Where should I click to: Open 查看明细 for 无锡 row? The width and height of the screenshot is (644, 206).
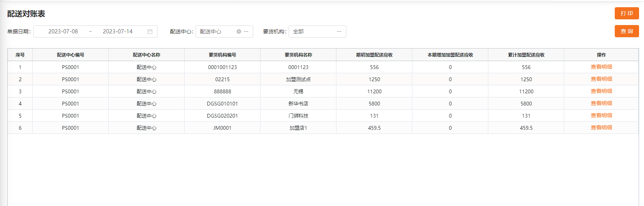coord(601,91)
